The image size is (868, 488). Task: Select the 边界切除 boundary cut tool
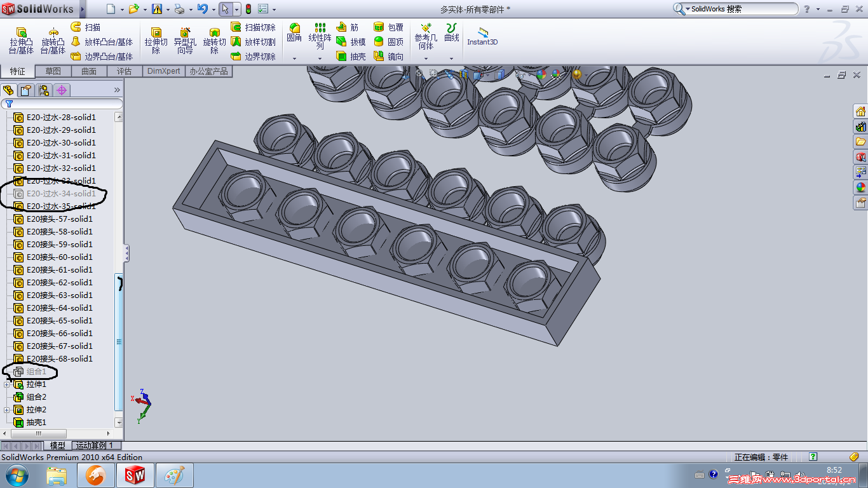click(x=253, y=57)
